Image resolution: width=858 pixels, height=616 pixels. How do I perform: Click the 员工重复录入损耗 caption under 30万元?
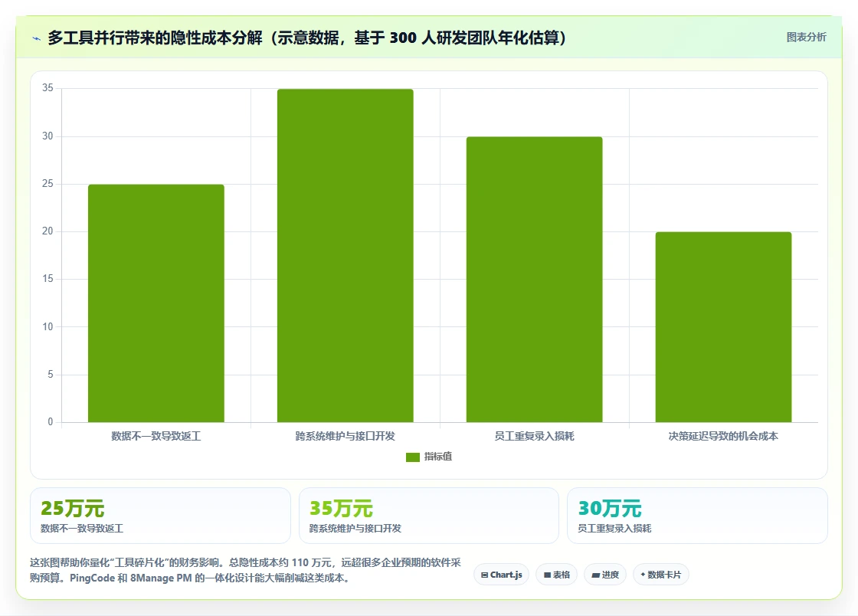614,529
